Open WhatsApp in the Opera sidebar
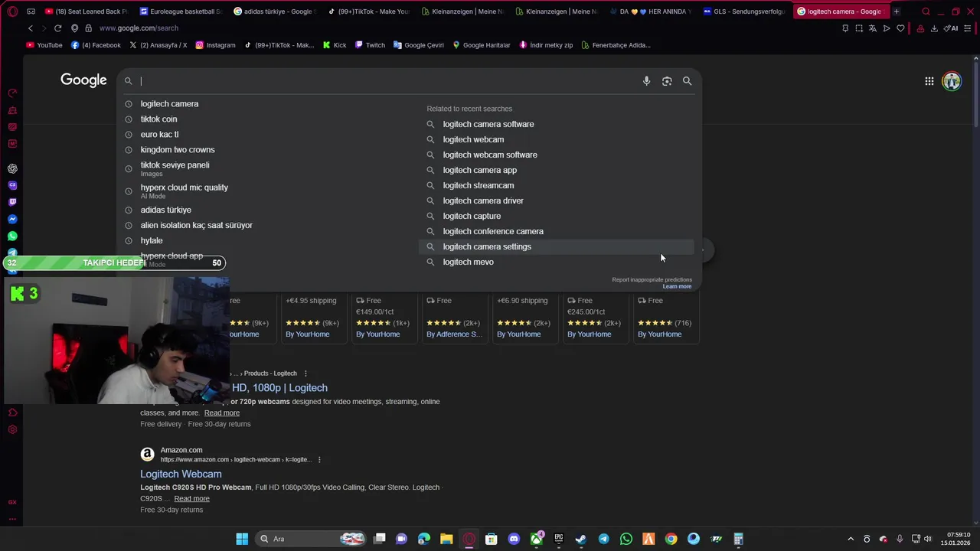This screenshot has width=980, height=551. click(x=12, y=236)
